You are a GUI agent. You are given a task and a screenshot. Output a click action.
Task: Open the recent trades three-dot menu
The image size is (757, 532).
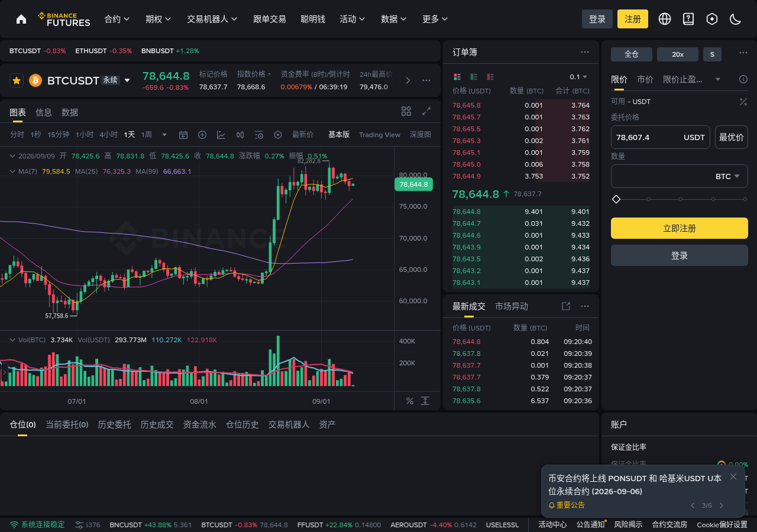pos(585,306)
